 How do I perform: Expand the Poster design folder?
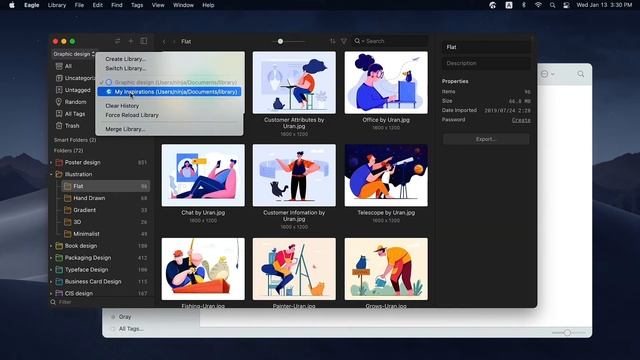point(51,162)
